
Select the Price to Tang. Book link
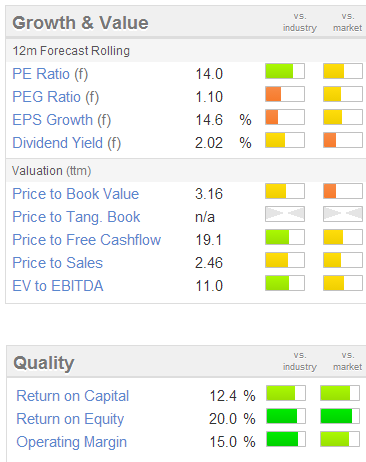[x=76, y=217]
